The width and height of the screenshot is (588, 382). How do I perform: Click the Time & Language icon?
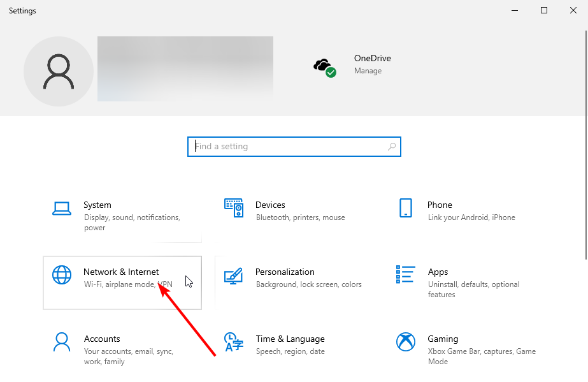pos(234,342)
